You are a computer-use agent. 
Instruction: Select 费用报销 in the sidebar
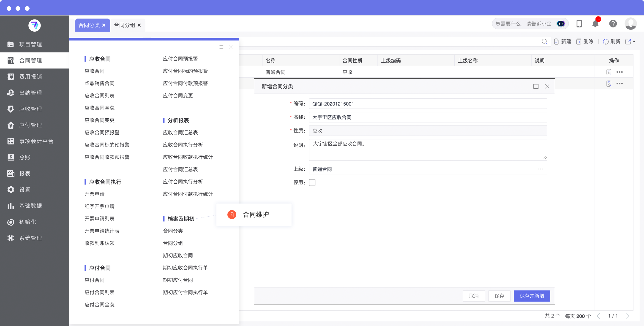tap(30, 76)
